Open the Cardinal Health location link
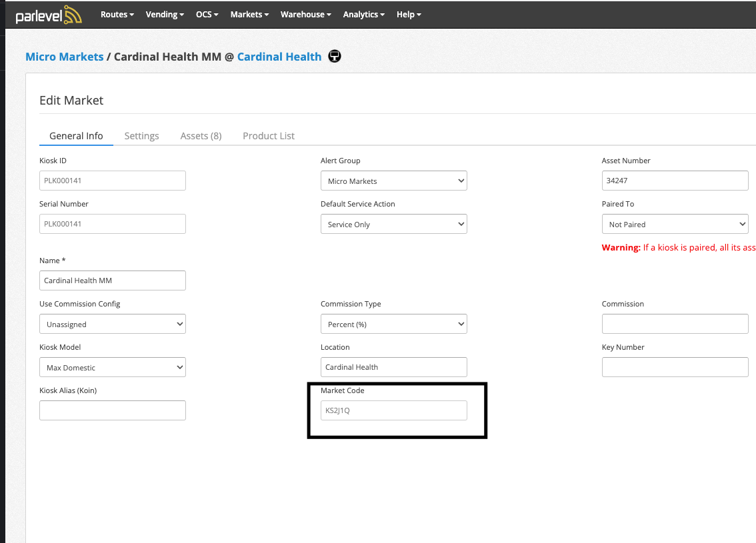 pos(279,57)
